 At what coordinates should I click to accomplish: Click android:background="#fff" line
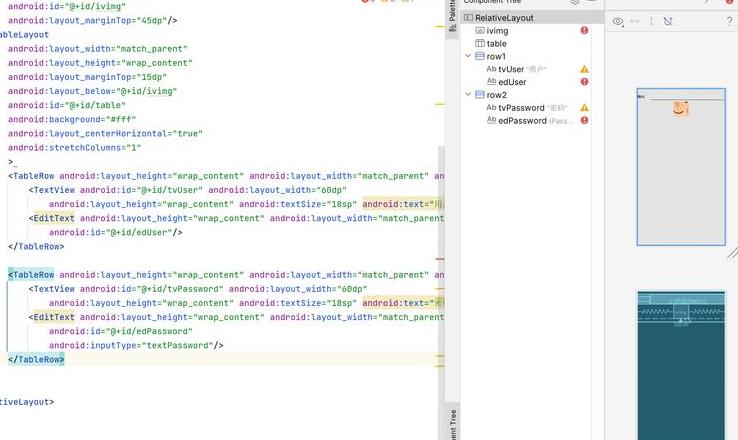coord(72,120)
